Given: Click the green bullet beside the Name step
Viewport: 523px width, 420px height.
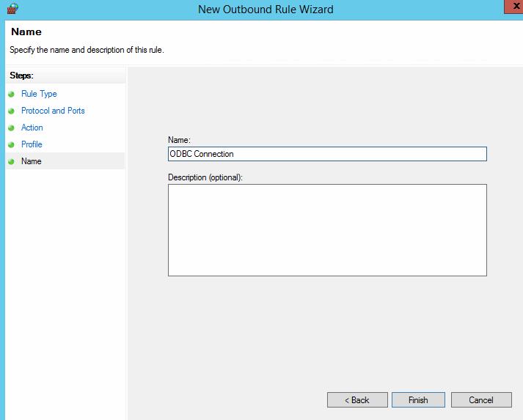Looking at the screenshot, I should (x=11, y=162).
